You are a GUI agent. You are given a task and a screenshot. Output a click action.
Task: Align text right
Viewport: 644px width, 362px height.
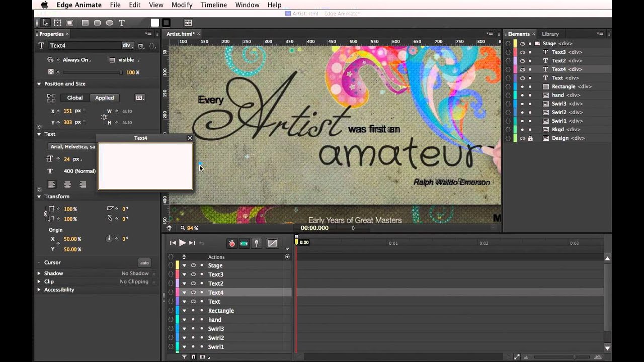83,185
